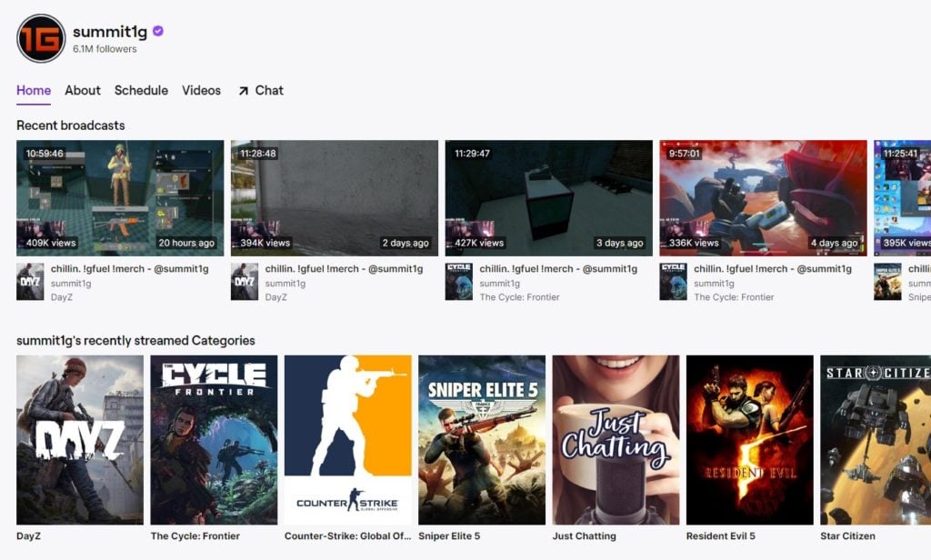
Task: Click Cycle game icon under fourth broadcast
Action: click(x=673, y=282)
